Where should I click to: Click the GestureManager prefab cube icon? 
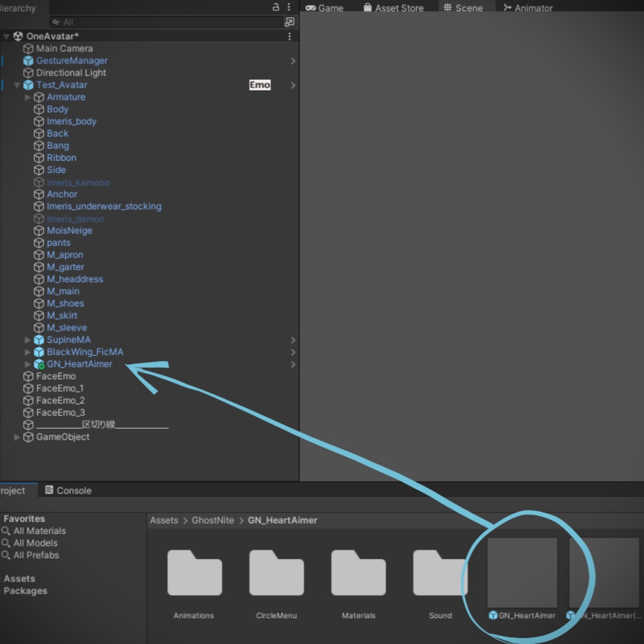(x=28, y=61)
